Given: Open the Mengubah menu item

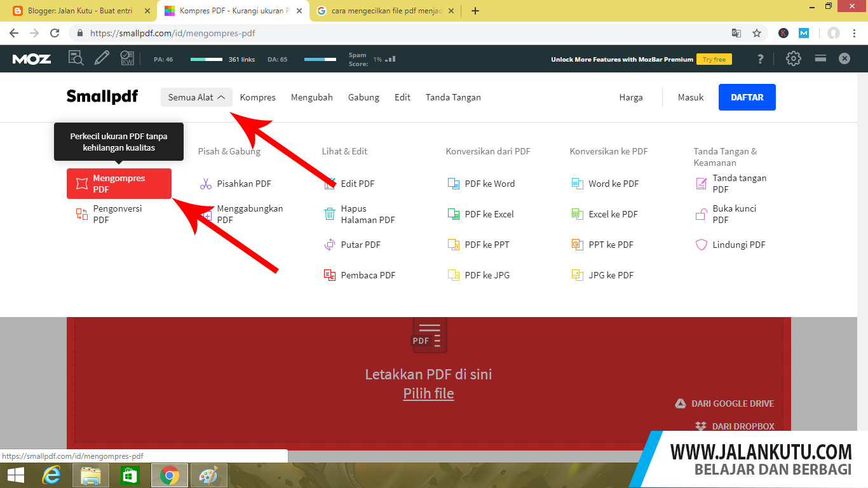Looking at the screenshot, I should tap(312, 97).
